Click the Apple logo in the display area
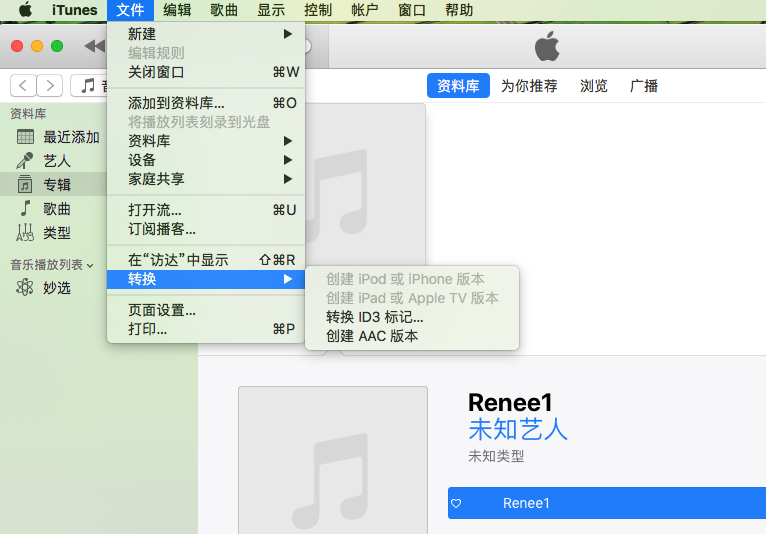The image size is (766, 534). pyautogui.click(x=547, y=46)
